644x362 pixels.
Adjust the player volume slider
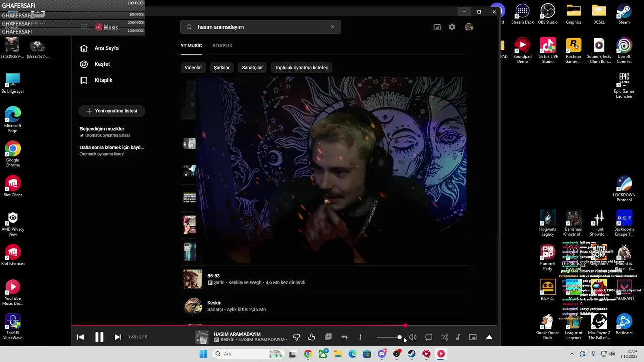389,337
